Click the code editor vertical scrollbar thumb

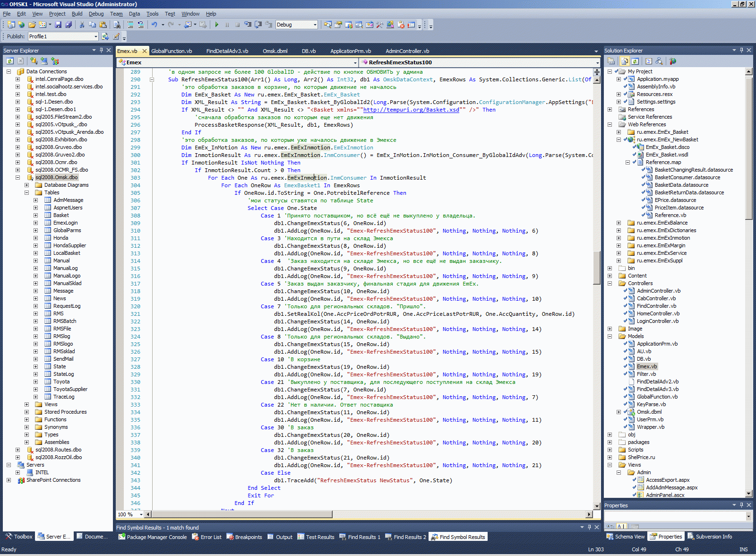click(597, 267)
